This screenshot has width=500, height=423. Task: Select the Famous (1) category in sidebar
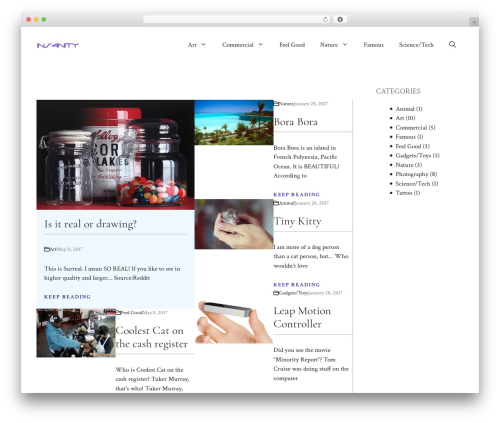coord(409,137)
